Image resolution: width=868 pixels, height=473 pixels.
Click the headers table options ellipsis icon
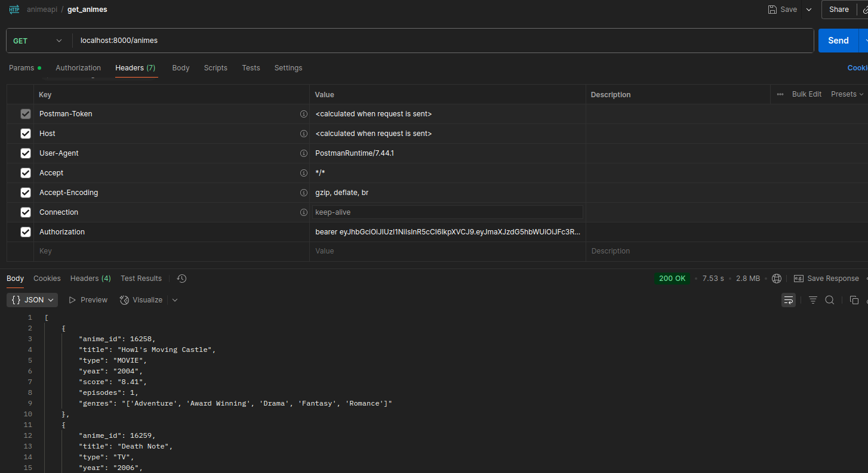coord(780,94)
